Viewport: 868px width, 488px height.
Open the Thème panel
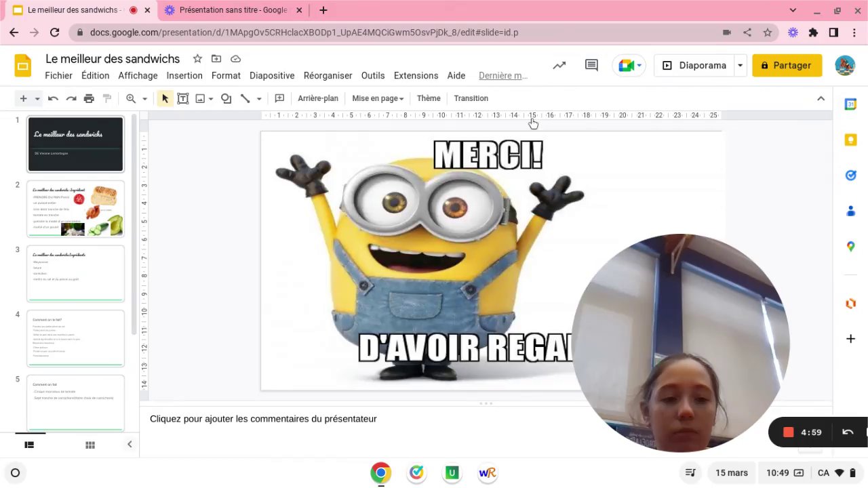[429, 98]
